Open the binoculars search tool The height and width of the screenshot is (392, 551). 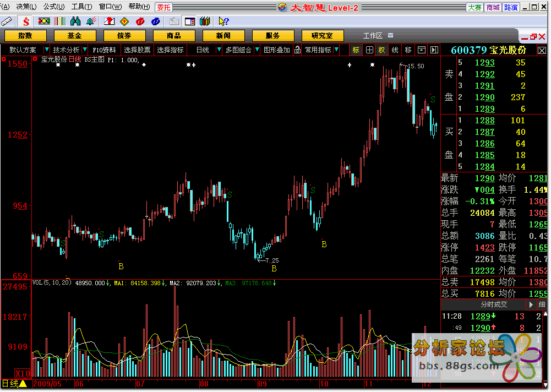75,21
